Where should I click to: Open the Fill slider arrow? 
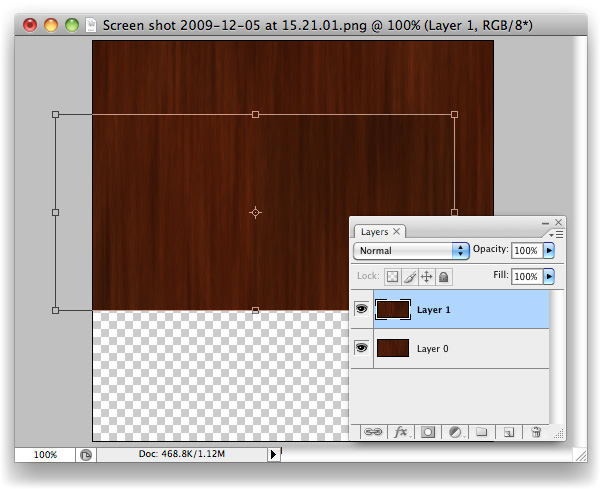click(548, 276)
